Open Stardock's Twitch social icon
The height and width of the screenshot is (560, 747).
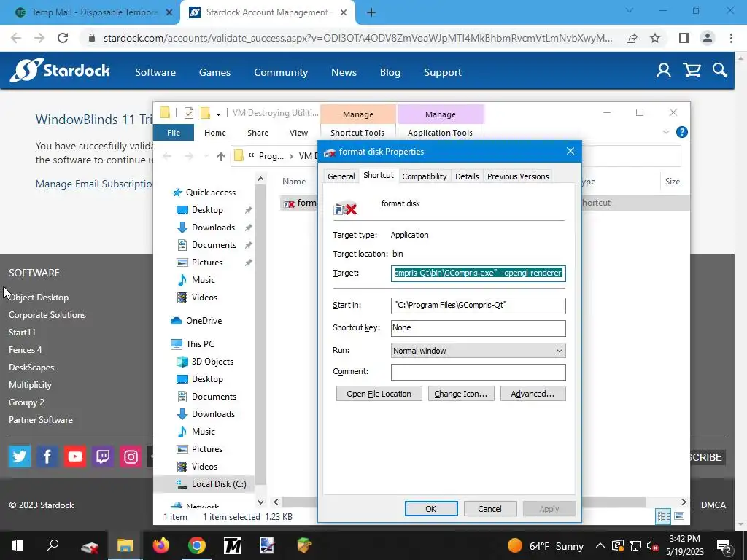tap(103, 456)
